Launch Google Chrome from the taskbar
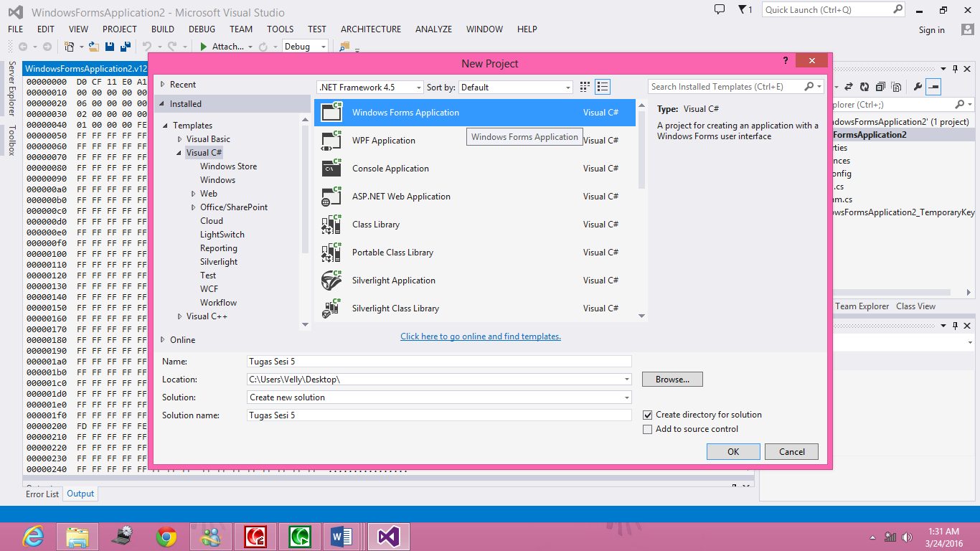Screen dimensions: 980x551 166,536
